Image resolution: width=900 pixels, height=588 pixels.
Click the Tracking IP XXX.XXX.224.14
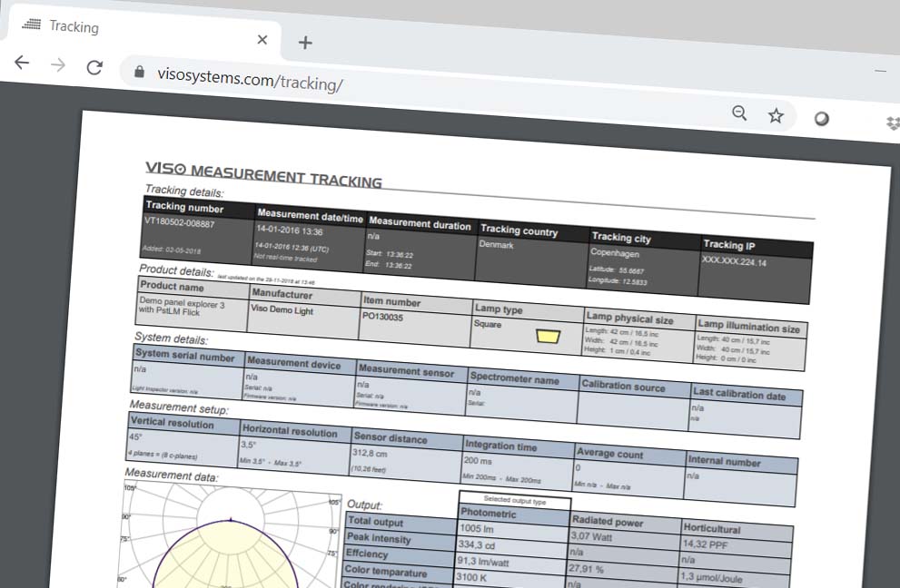click(x=734, y=262)
